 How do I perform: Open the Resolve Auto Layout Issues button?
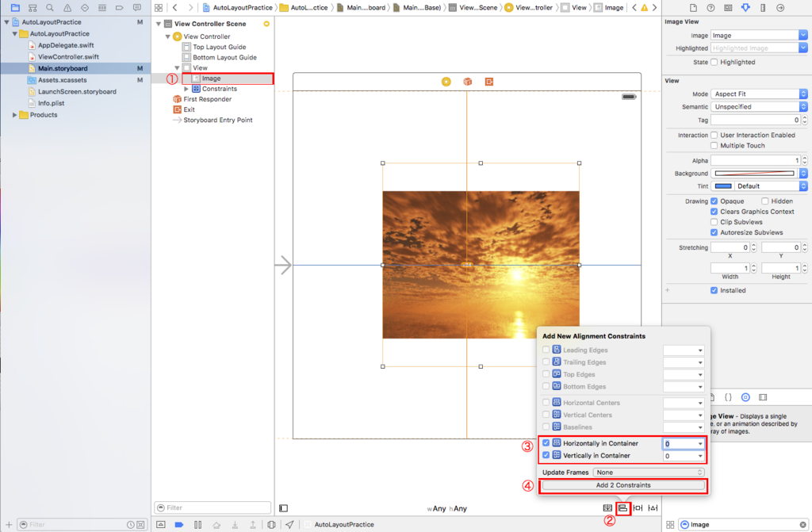pyautogui.click(x=653, y=508)
